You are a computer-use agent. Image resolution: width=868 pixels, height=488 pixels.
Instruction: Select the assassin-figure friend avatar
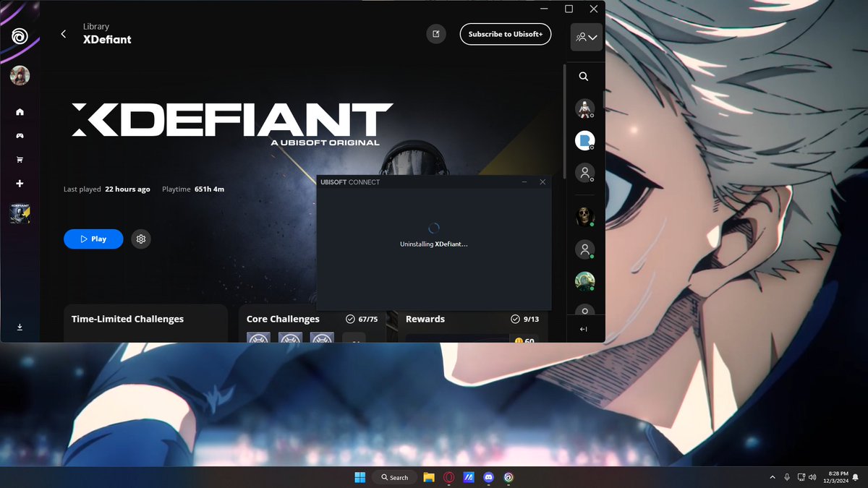584,109
